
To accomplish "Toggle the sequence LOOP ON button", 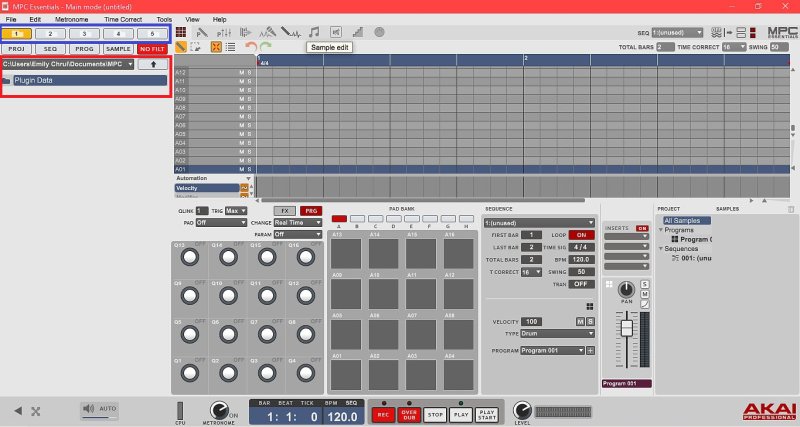I will pyautogui.click(x=582, y=234).
